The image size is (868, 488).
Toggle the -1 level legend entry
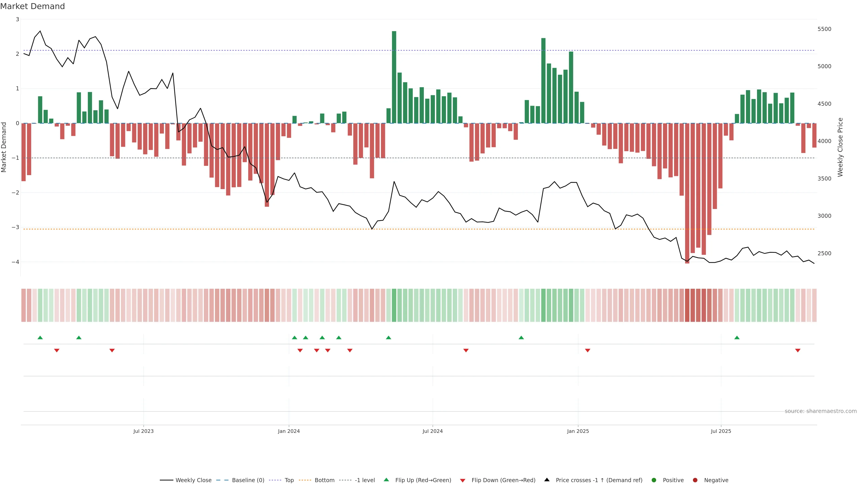coord(365,480)
